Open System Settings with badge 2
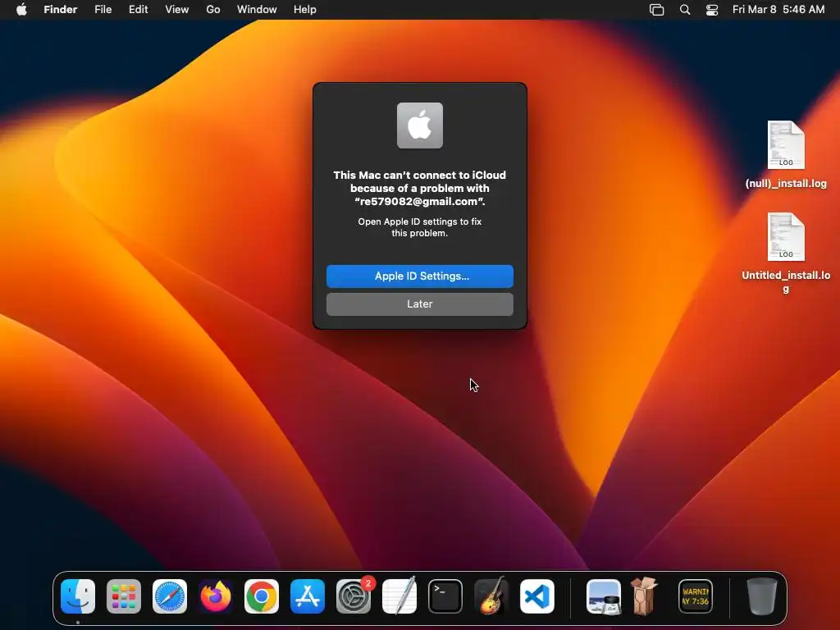Image resolution: width=840 pixels, height=630 pixels. tap(354, 596)
